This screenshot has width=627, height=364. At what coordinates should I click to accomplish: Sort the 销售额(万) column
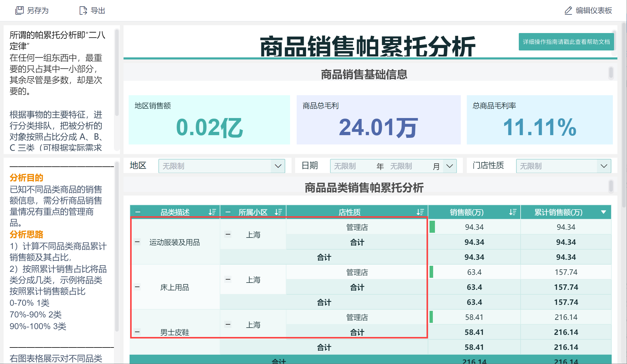click(513, 212)
